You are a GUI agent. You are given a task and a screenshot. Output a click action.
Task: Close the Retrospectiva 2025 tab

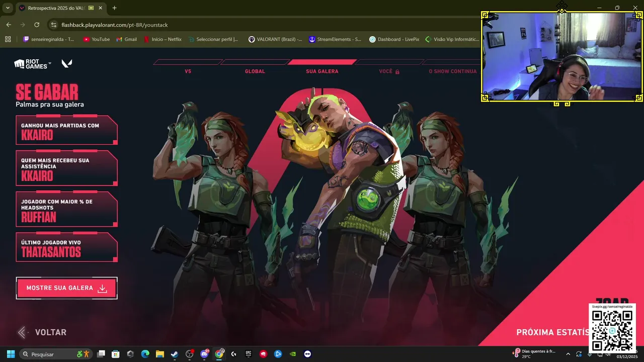pos(101,8)
